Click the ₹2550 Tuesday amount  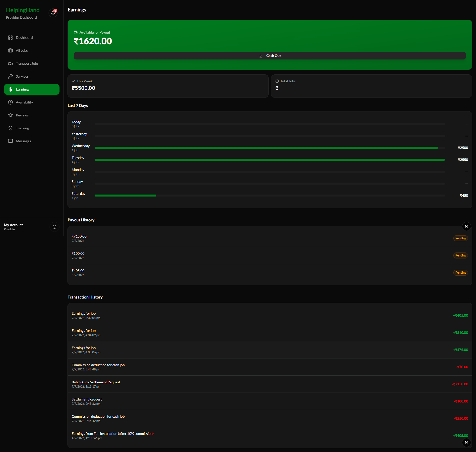463,160
